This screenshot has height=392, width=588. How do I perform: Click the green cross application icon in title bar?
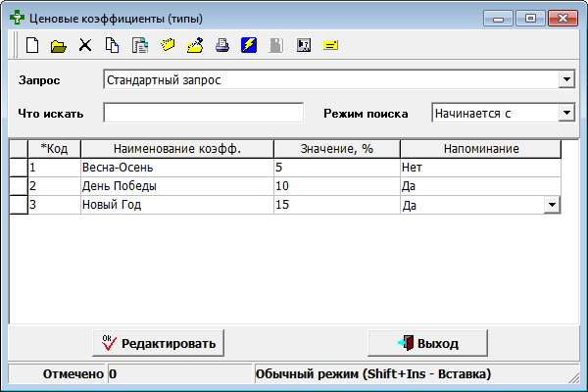(x=17, y=18)
